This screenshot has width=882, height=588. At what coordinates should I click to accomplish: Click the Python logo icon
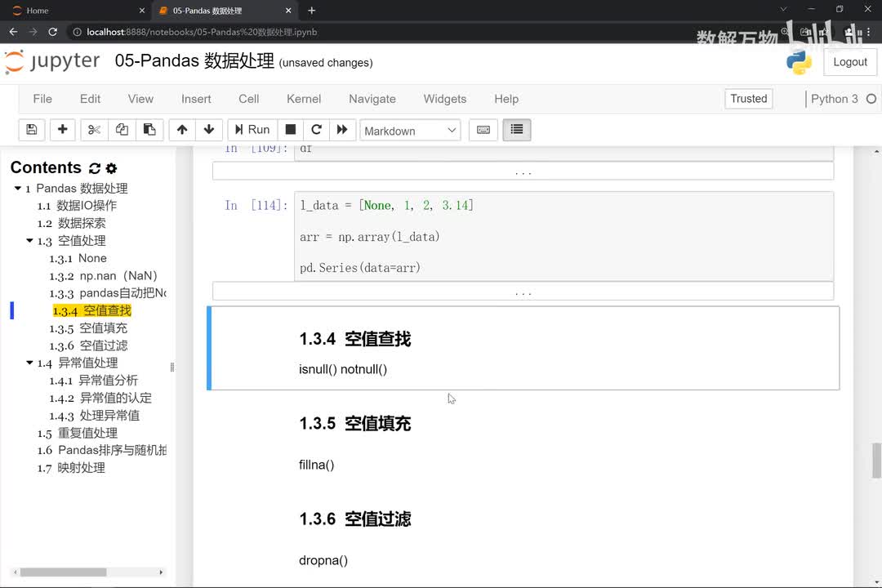click(x=799, y=62)
